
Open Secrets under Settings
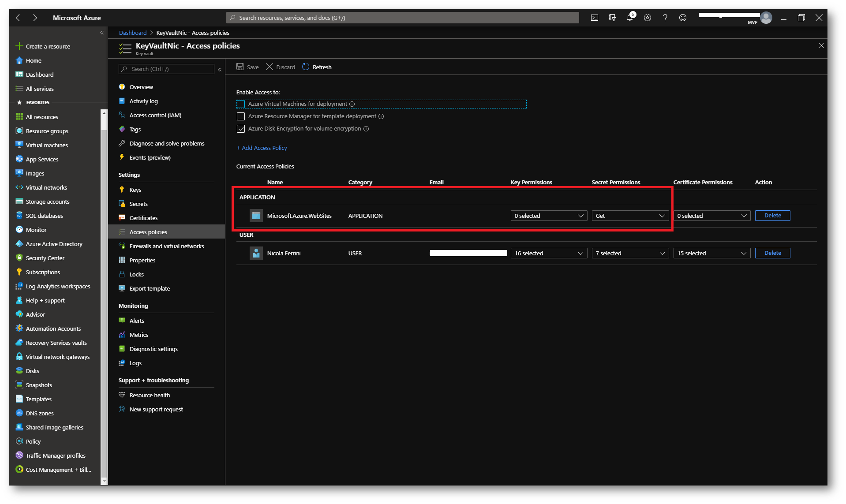click(x=139, y=204)
